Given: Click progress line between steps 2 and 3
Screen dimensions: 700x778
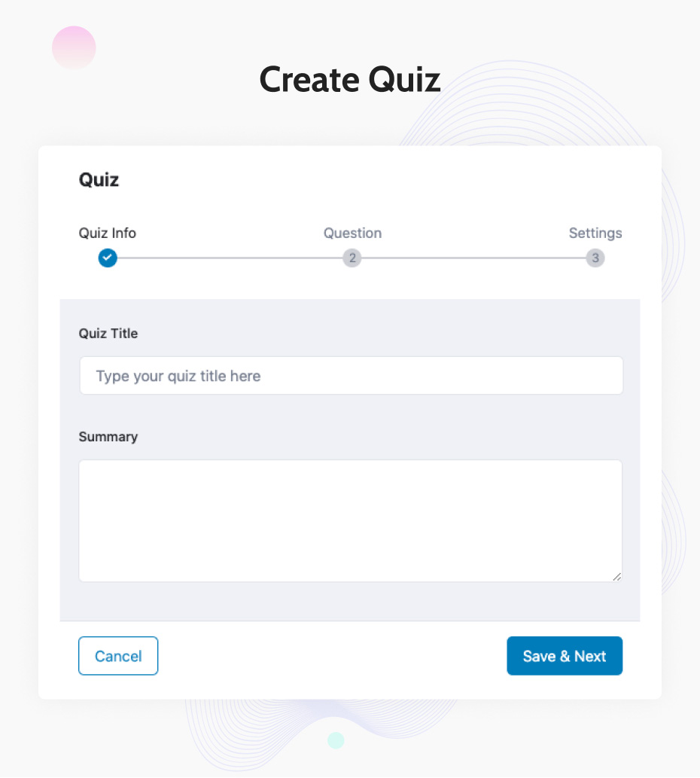Looking at the screenshot, I should click(473, 258).
